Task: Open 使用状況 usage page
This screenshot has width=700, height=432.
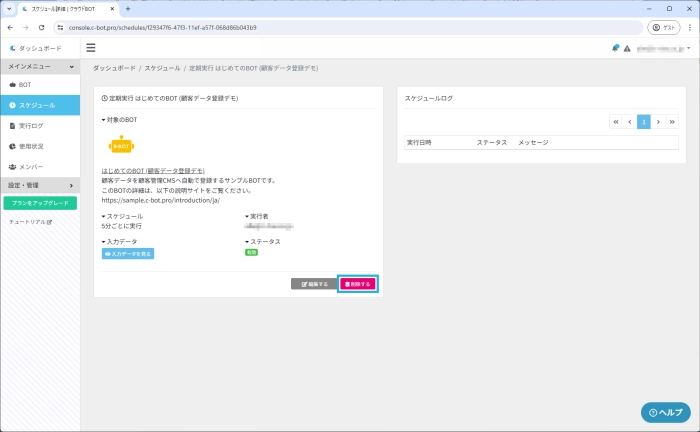Action: [x=30, y=146]
